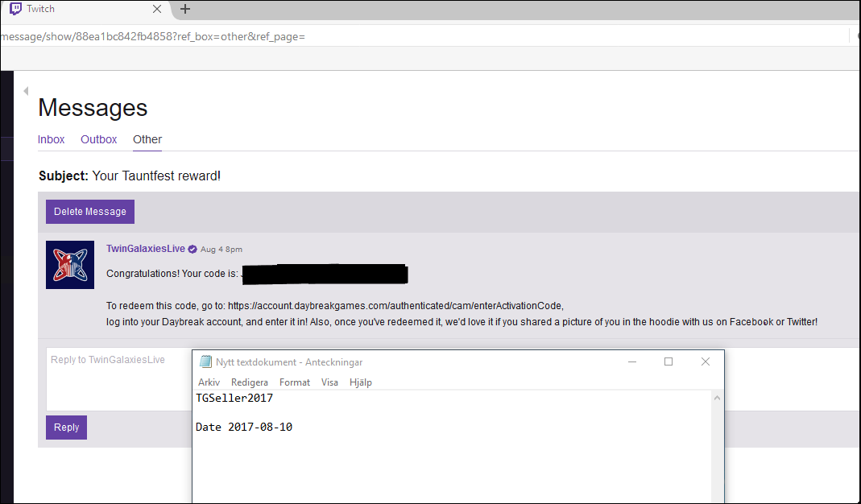Image resolution: width=861 pixels, height=504 pixels.
Task: Open the Arkiv menu in Notepad
Action: 209,382
